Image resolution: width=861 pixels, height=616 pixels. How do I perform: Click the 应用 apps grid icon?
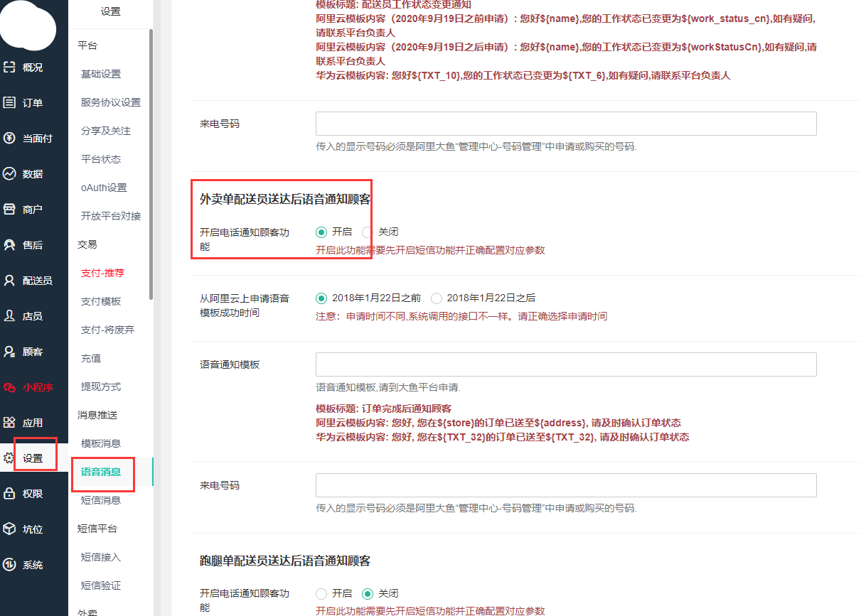9,423
